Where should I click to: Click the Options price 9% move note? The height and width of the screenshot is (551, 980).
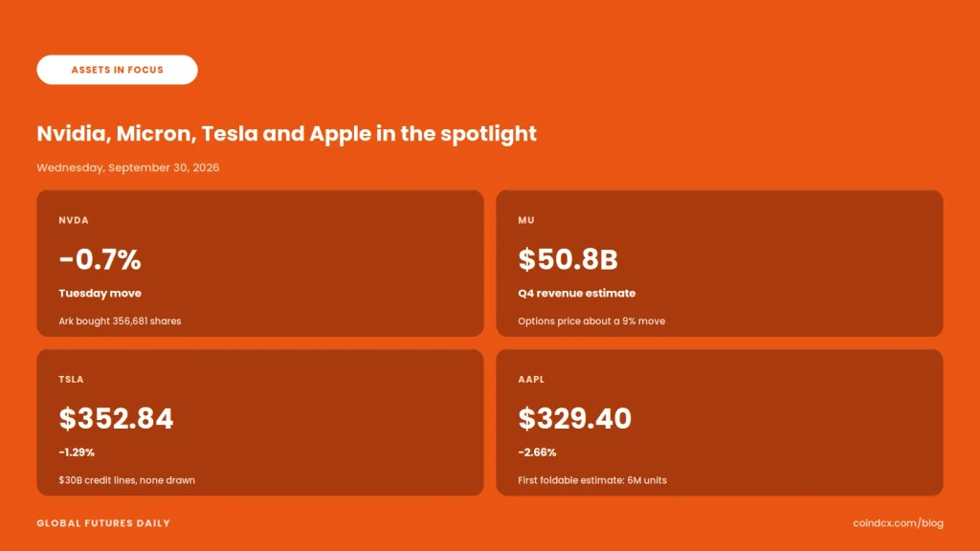pos(591,321)
